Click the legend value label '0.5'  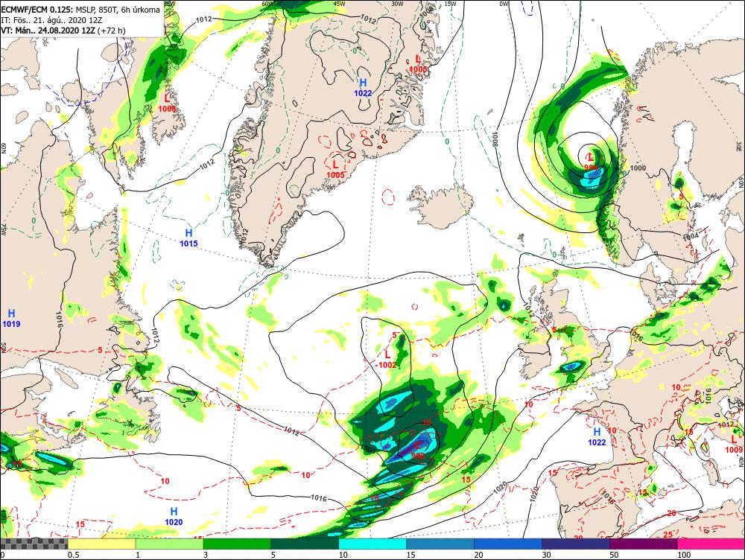(x=73, y=555)
